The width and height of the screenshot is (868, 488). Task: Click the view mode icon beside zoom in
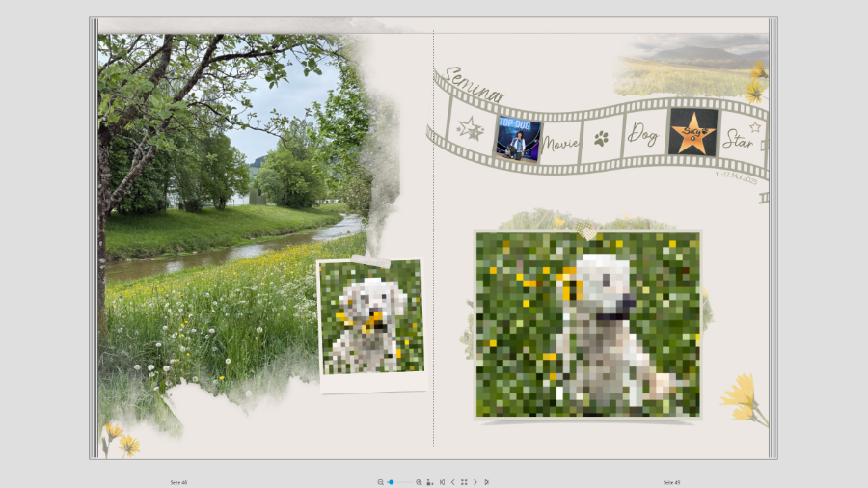(429, 481)
